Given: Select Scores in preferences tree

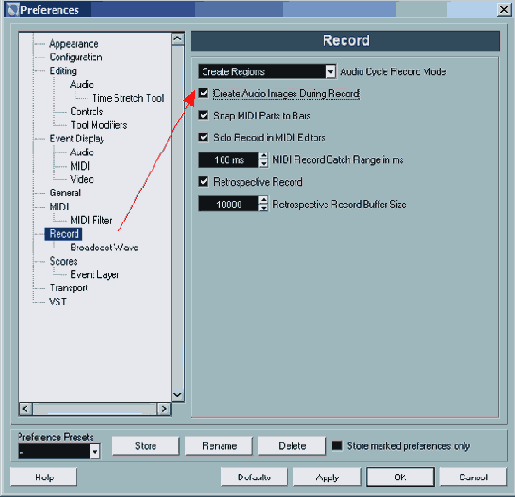Looking at the screenshot, I should click(x=63, y=261).
